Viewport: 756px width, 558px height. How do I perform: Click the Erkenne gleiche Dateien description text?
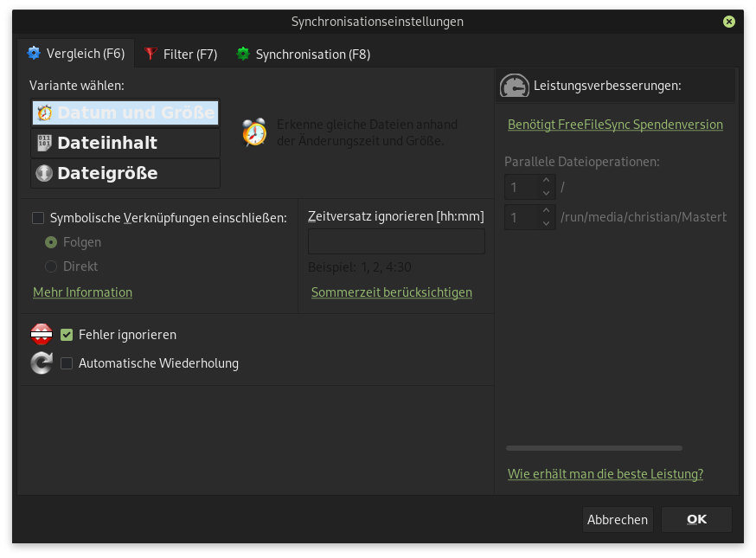click(x=367, y=132)
